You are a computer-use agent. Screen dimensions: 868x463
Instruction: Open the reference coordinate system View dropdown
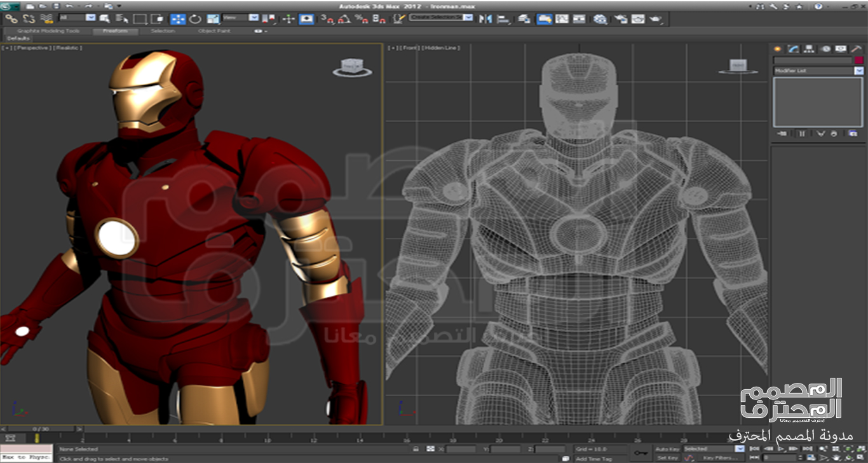(x=254, y=18)
